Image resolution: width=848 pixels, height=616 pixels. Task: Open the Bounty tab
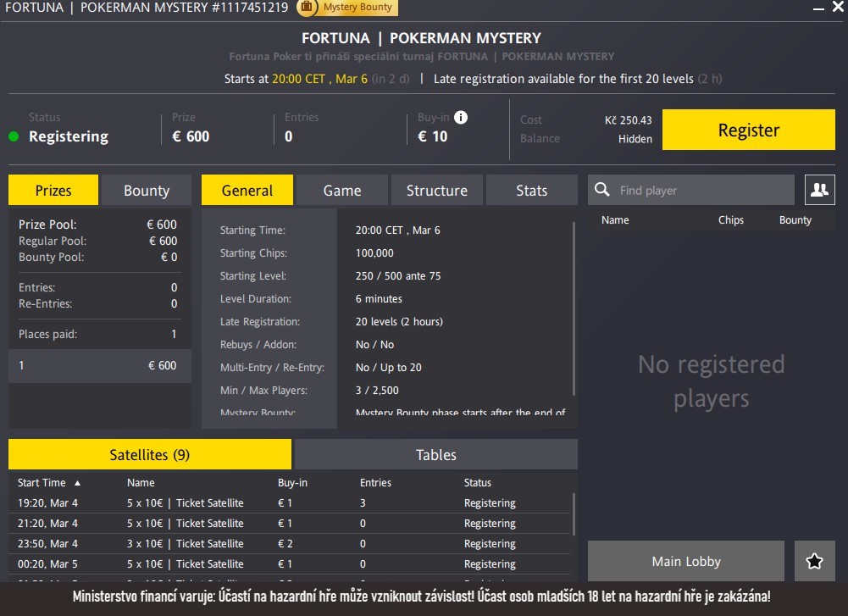[147, 190]
